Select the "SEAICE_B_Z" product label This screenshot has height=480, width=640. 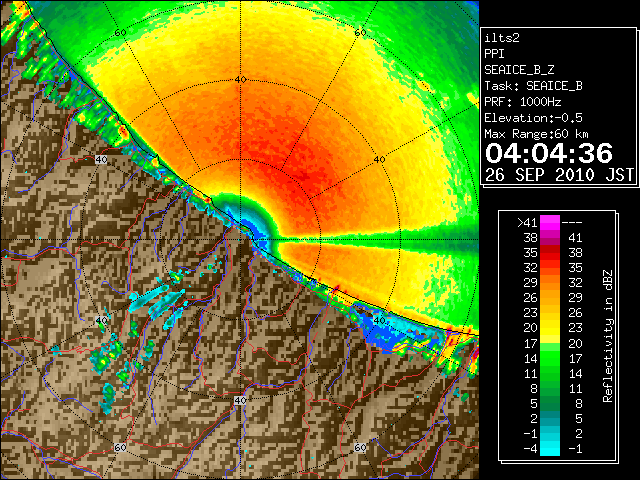point(519,70)
